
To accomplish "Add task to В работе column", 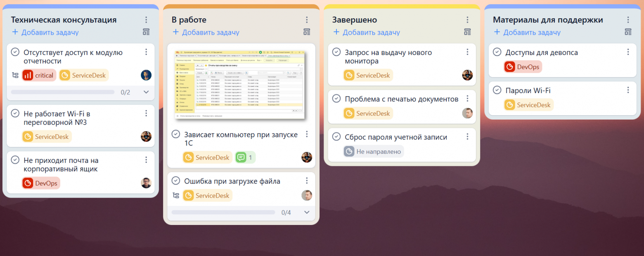I will coord(206,32).
